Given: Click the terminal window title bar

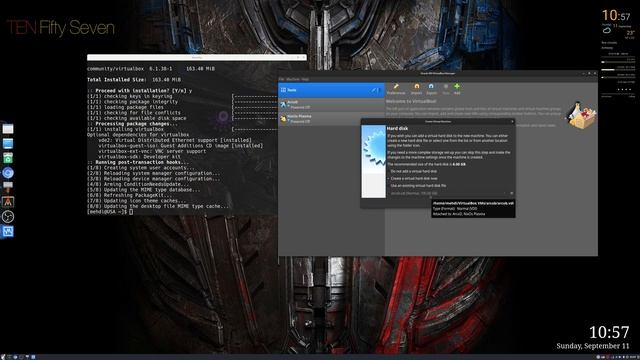Looking at the screenshot, I should [197, 58].
